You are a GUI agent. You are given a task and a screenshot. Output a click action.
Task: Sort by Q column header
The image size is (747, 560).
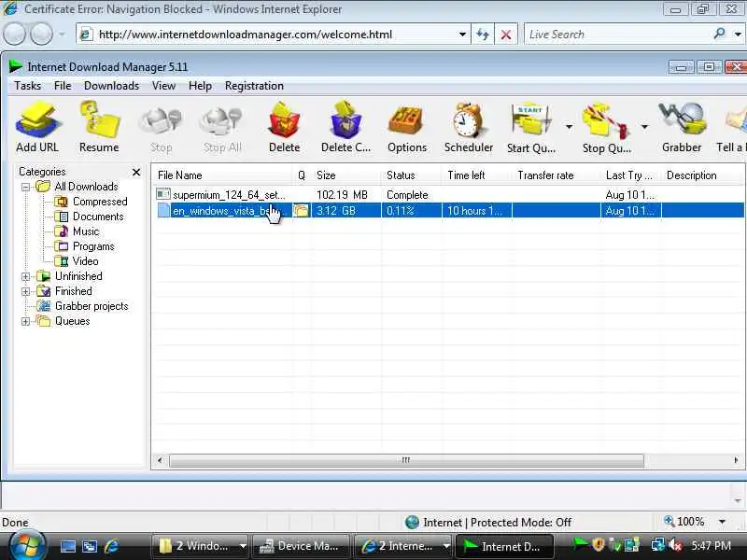[x=302, y=175]
